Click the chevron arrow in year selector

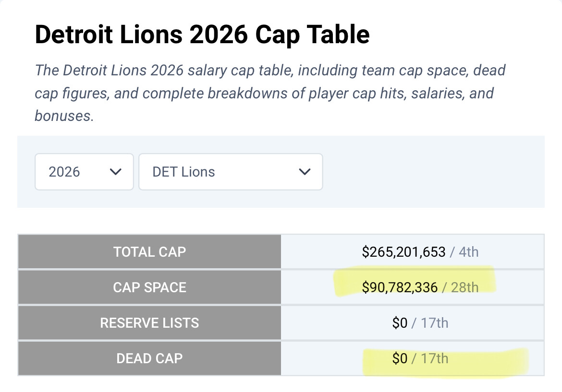pyautogui.click(x=115, y=172)
